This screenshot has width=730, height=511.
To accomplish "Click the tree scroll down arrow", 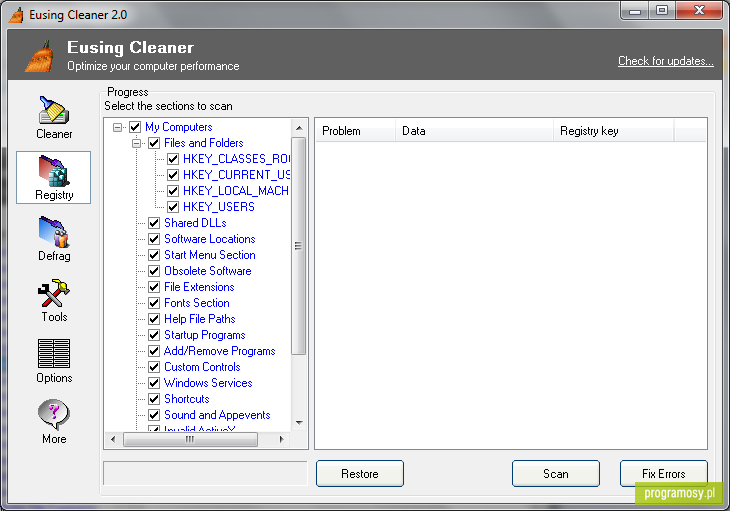I will (x=299, y=423).
